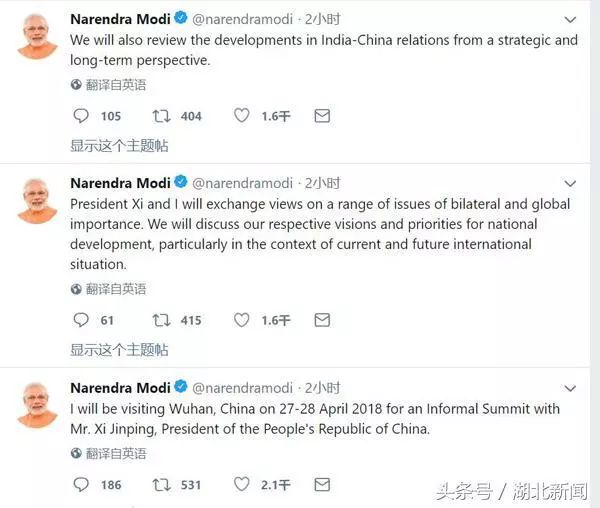Like the 'President Xi and I' tweet
This screenshot has height=508, width=600.
coord(241,320)
